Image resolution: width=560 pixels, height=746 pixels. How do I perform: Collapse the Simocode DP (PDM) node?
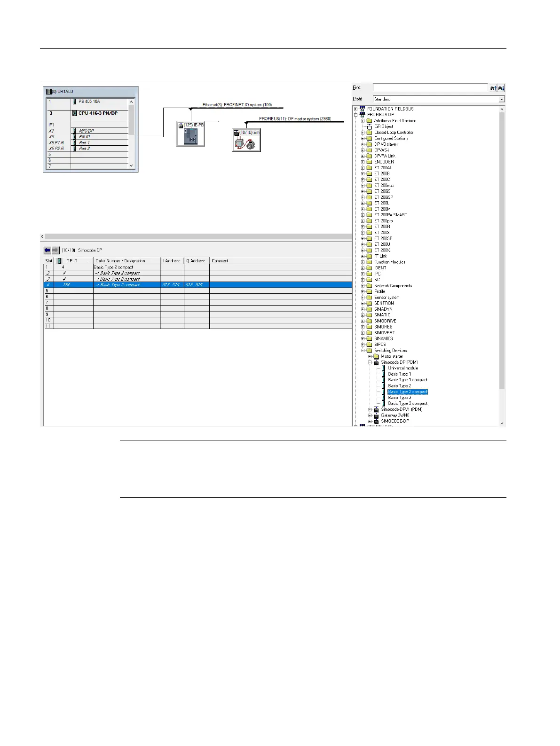click(370, 362)
